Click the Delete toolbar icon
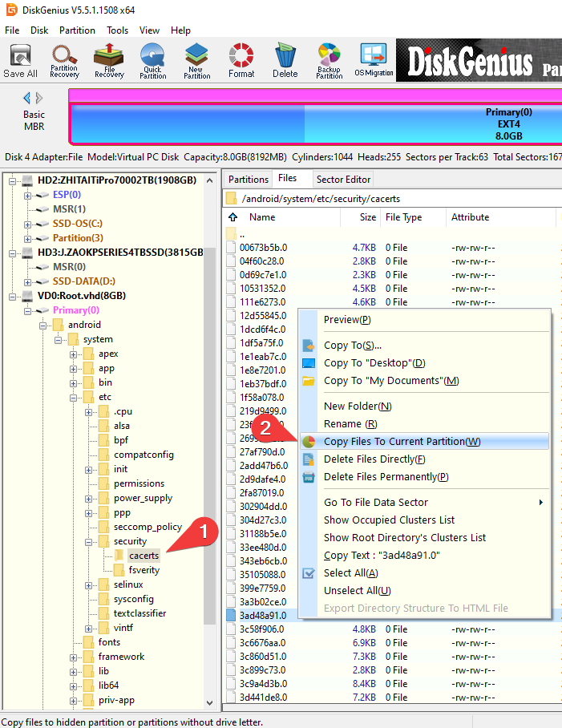 [x=285, y=60]
